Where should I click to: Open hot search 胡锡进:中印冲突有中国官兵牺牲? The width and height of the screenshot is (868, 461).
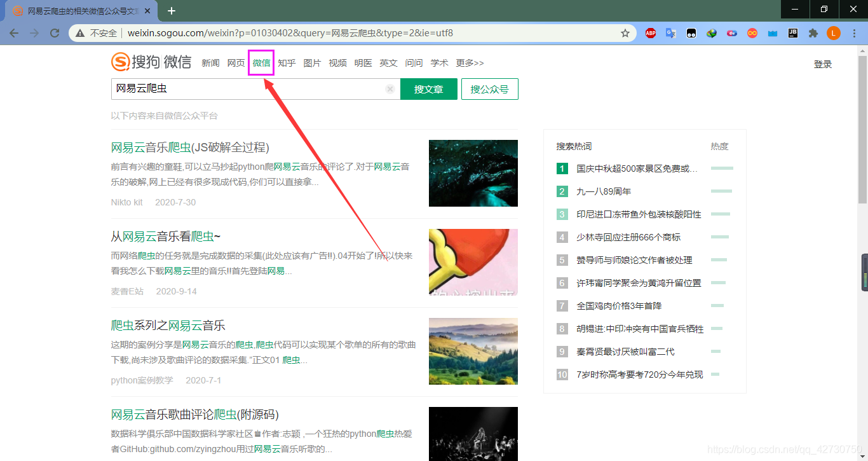coord(640,329)
